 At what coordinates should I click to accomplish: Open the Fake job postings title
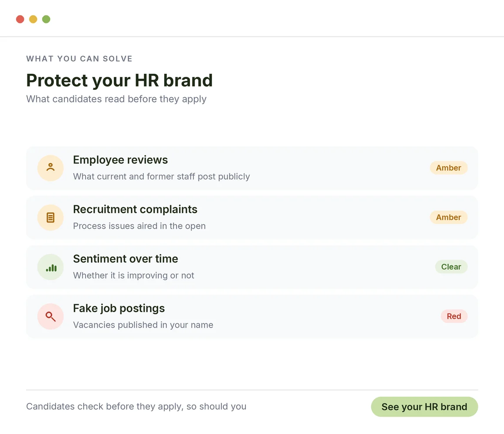click(119, 308)
